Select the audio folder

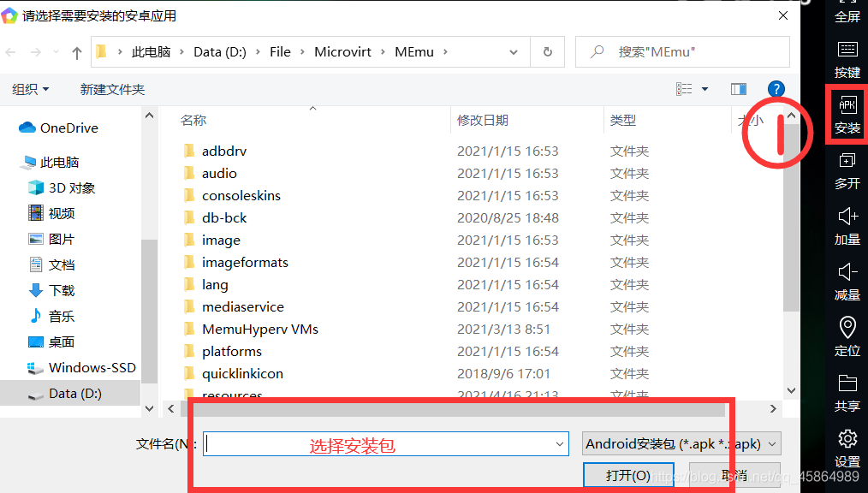click(219, 173)
